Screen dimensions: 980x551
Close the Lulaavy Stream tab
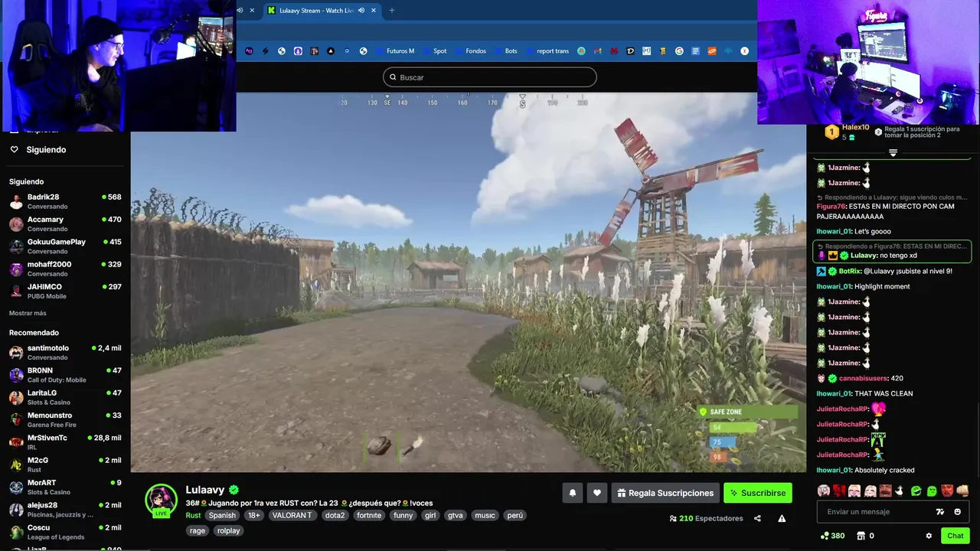coord(374,10)
